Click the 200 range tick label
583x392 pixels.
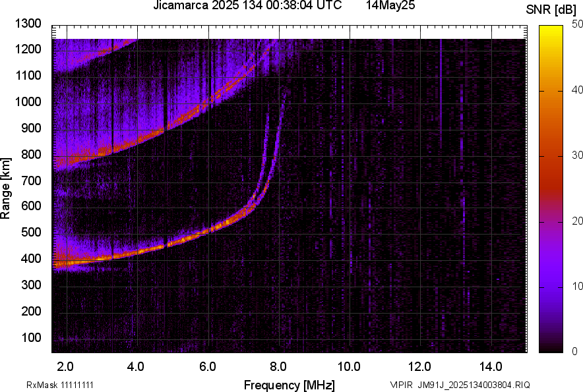pyautogui.click(x=32, y=311)
